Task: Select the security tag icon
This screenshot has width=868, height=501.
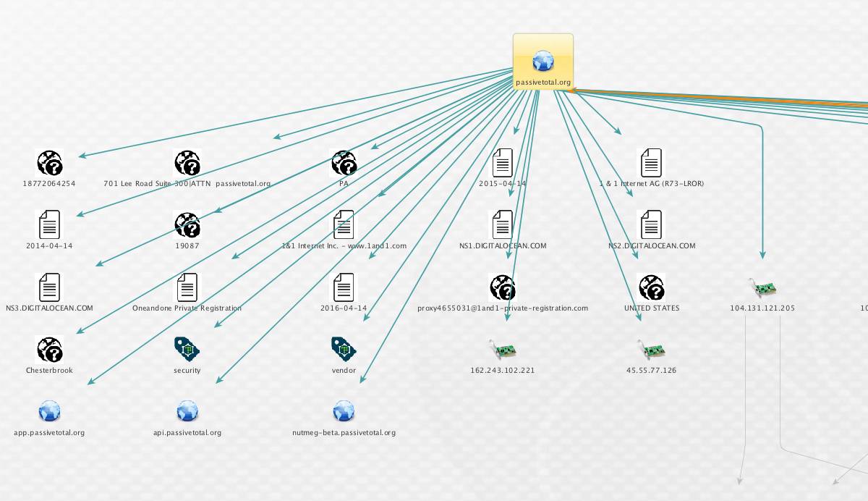Action: tap(187, 350)
